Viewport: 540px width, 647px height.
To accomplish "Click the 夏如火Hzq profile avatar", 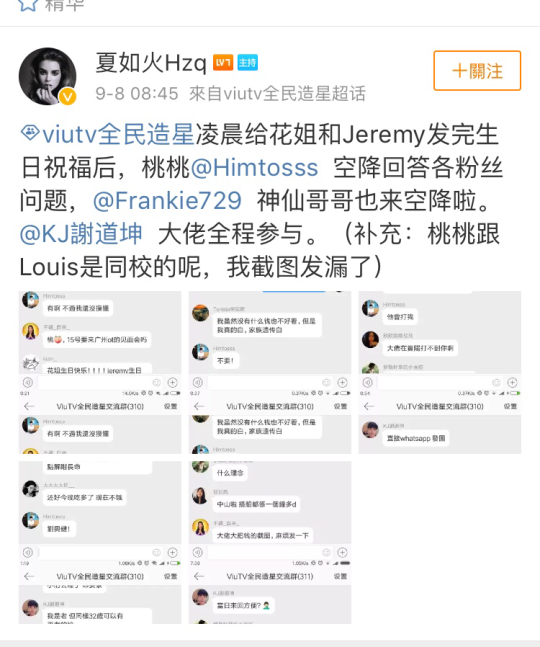I will (47, 76).
